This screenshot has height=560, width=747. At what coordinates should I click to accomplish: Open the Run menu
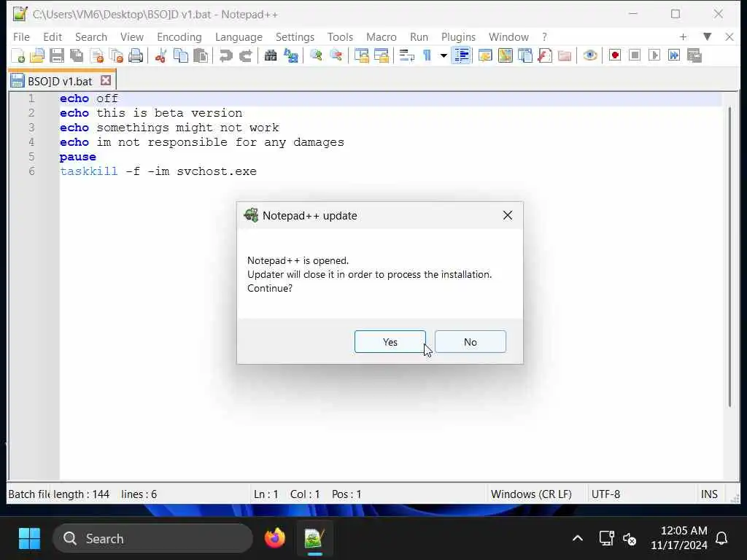coord(419,36)
